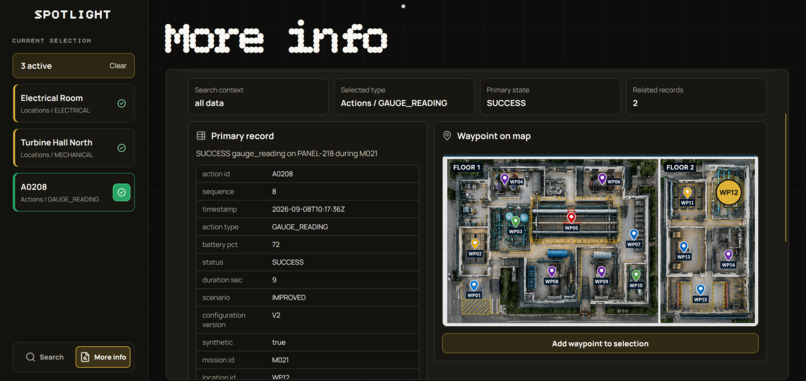Click the Selected type GAUGE_READING card
806x381 pixels.
point(404,97)
